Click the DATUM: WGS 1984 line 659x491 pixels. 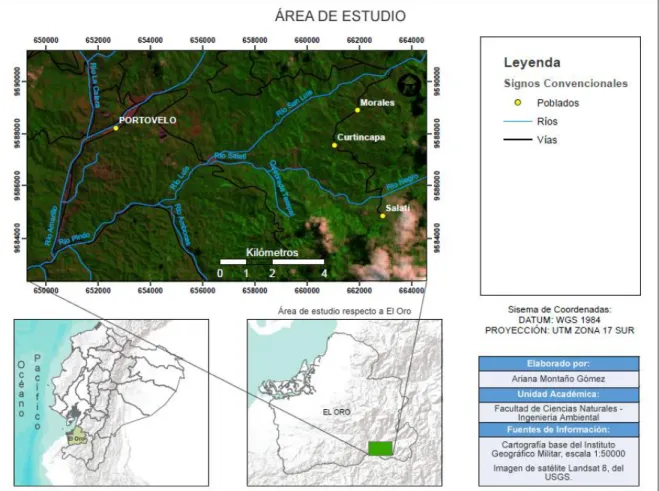coord(559,320)
